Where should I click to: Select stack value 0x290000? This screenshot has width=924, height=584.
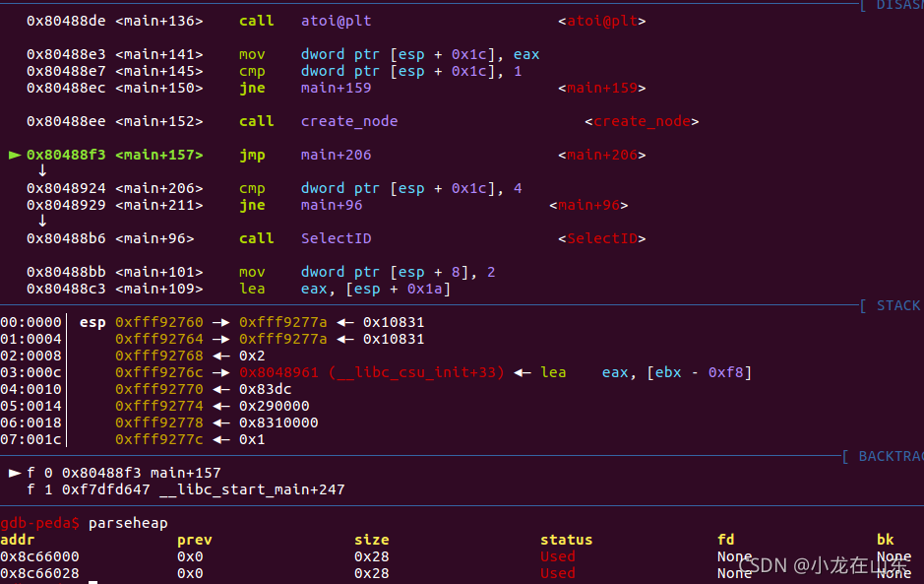click(x=274, y=406)
